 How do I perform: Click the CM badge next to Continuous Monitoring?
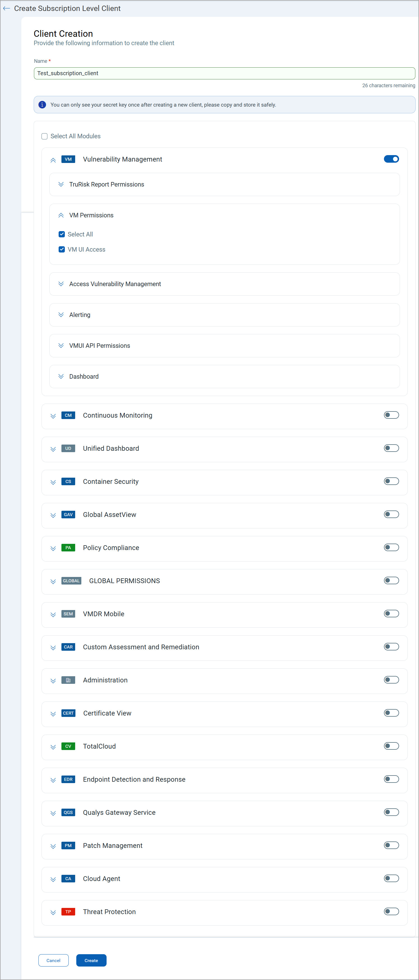68,415
